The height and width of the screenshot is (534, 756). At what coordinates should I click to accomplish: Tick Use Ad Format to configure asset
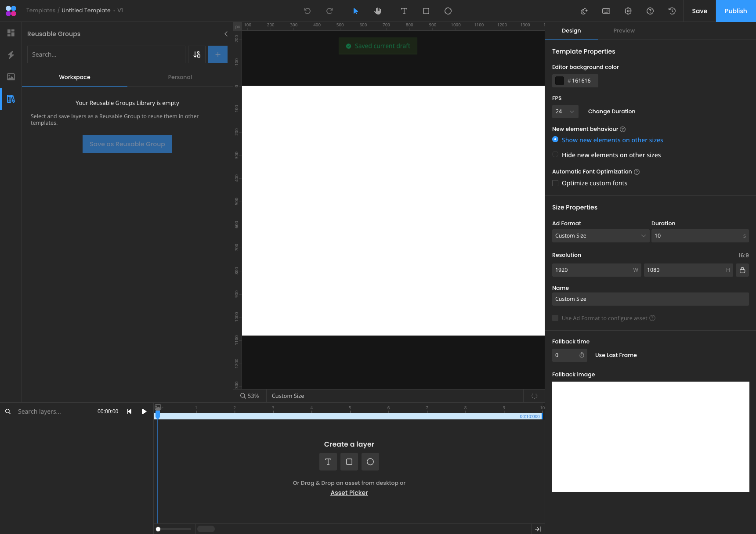click(555, 318)
